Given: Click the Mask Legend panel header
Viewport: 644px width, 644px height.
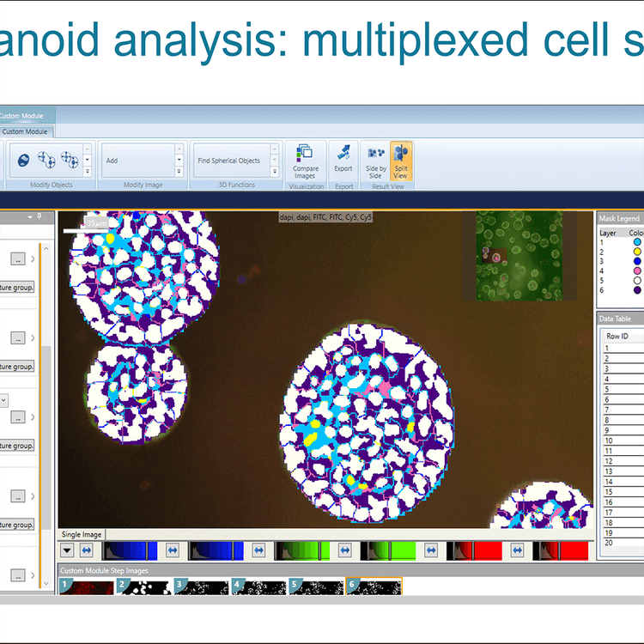Looking at the screenshot, I should click(x=620, y=218).
